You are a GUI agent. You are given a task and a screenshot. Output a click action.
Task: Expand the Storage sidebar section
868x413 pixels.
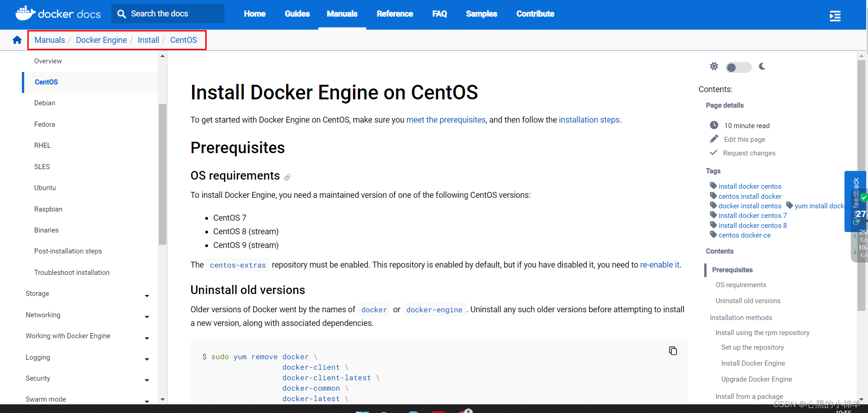[147, 296]
